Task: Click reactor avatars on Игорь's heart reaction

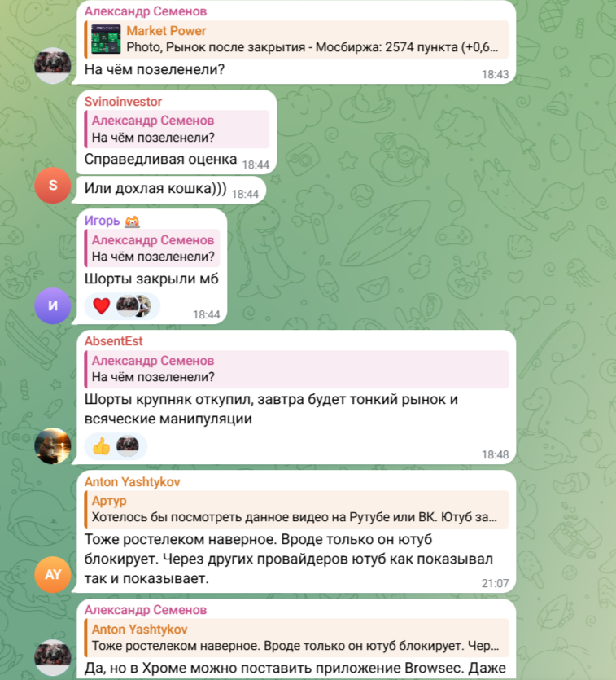Action: tap(133, 305)
